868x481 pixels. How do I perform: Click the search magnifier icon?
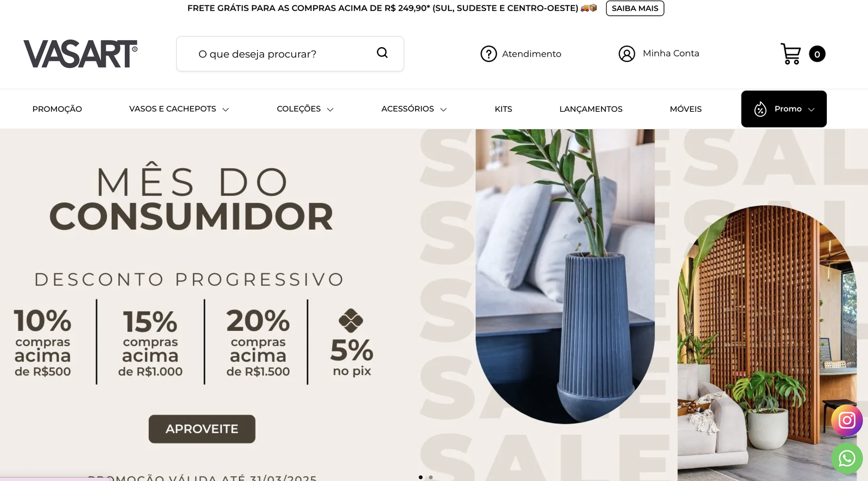(382, 53)
